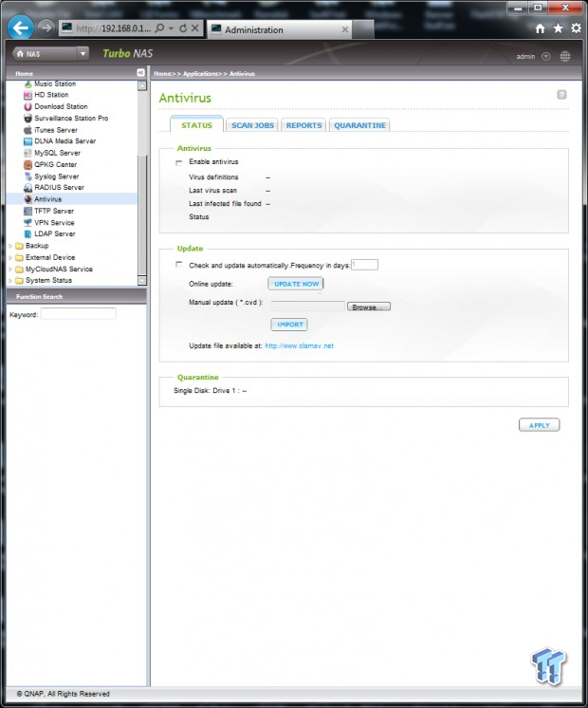
Task: Expand the External Device tree node
Action: pos(10,258)
